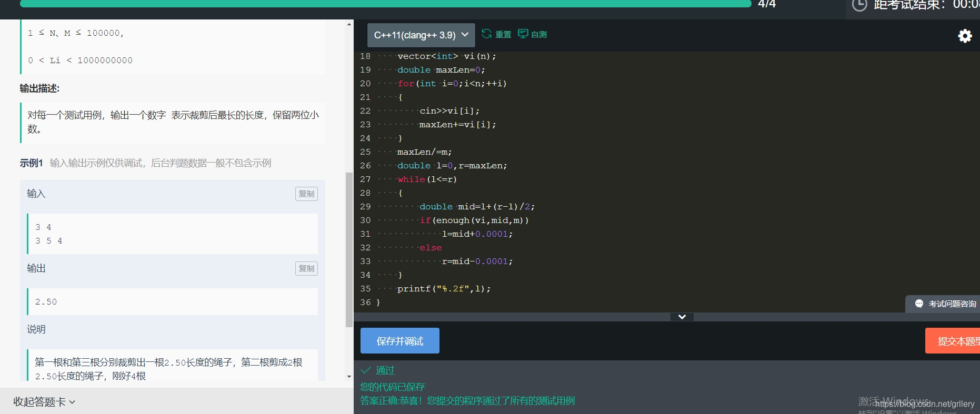Click the sample output value 2.50
Viewport: 980px width, 414px height.
tap(46, 302)
